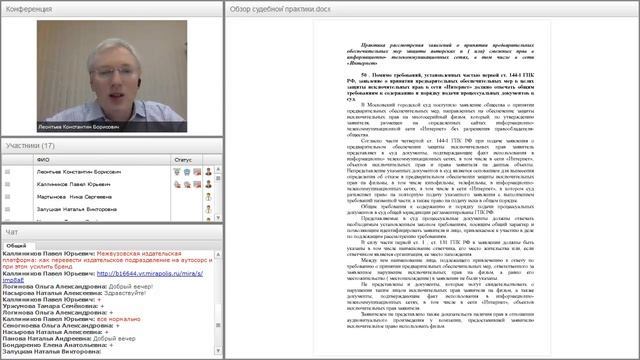Click the small square beside Залуцкая Наталья Викторовна
Screen dimensions: 640x360
tap(7, 209)
